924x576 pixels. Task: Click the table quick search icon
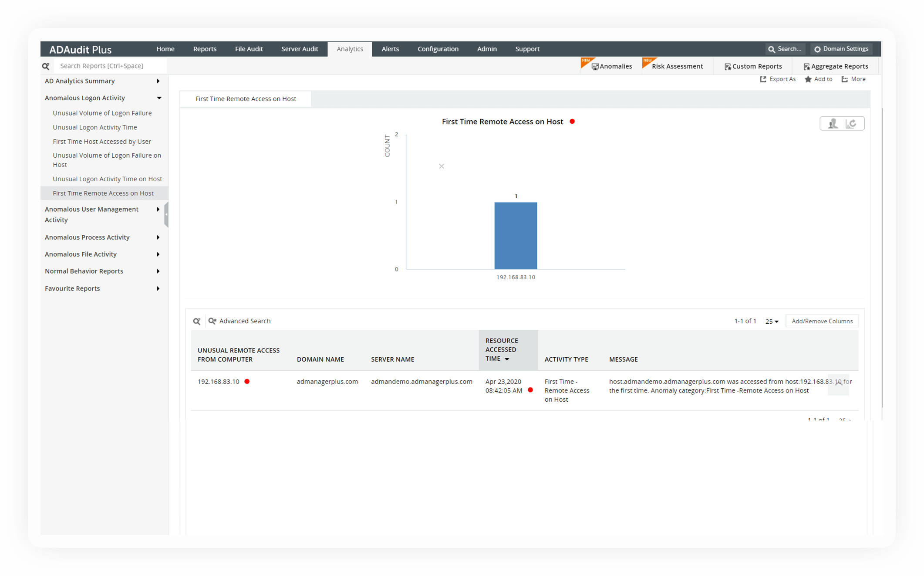197,321
